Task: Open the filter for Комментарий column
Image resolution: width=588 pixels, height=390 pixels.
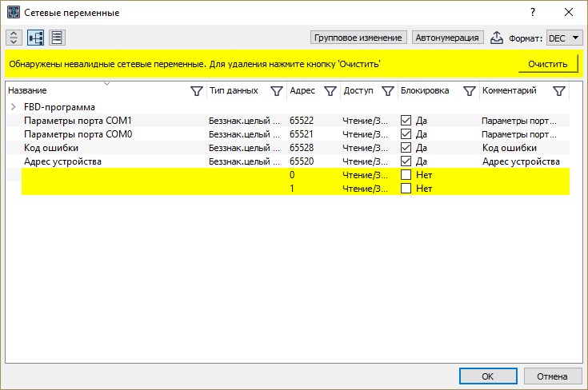Action: (558, 90)
